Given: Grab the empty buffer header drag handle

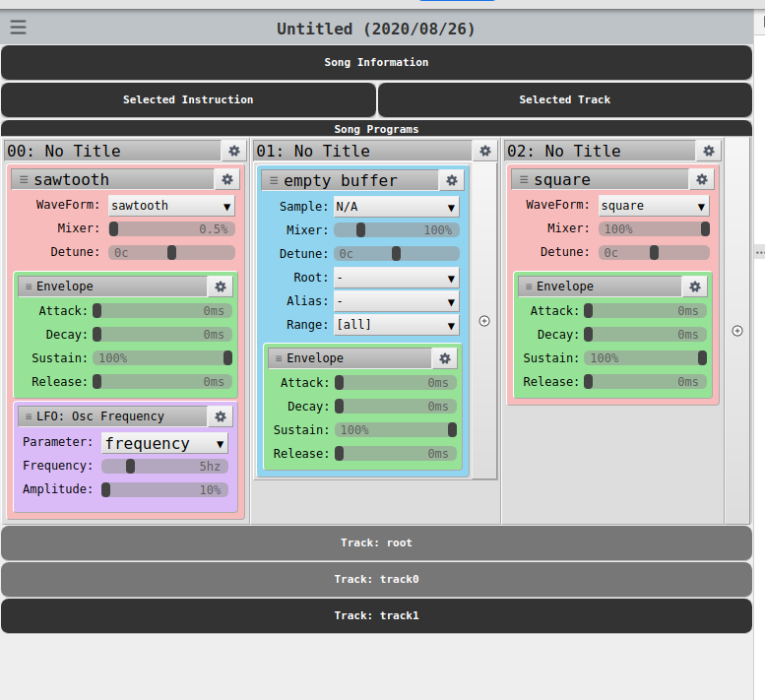Looking at the screenshot, I should coord(274,180).
